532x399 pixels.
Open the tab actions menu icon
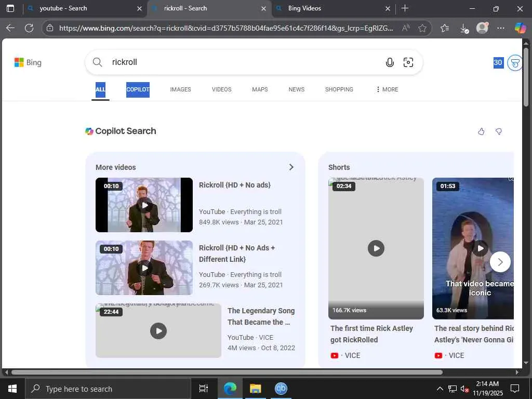point(10,8)
